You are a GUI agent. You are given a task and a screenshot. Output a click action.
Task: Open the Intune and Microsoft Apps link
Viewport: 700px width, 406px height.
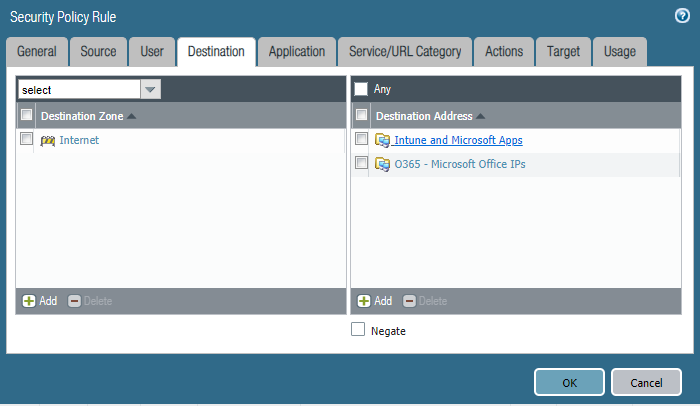coord(458,141)
